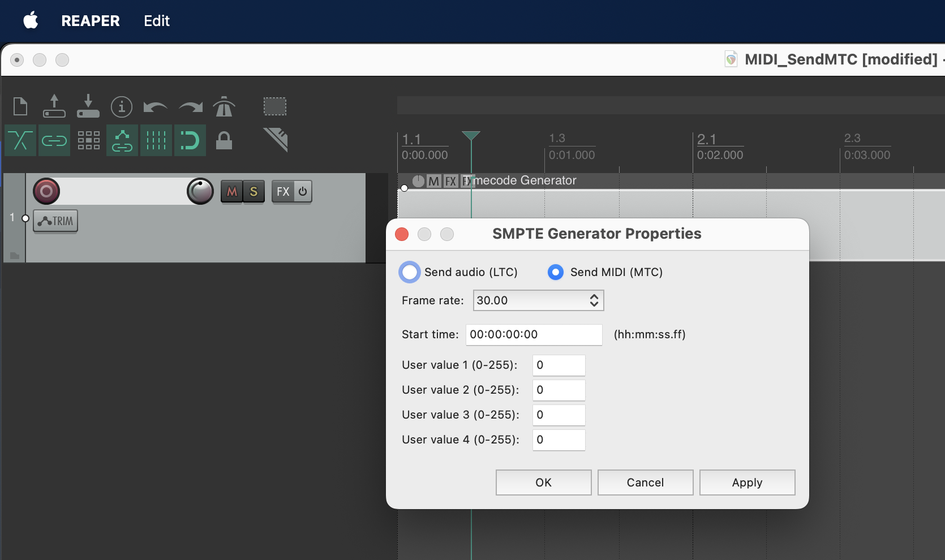Screen dimensions: 945x560
Task: Toggle the padlock locking icon
Action: [x=224, y=140]
